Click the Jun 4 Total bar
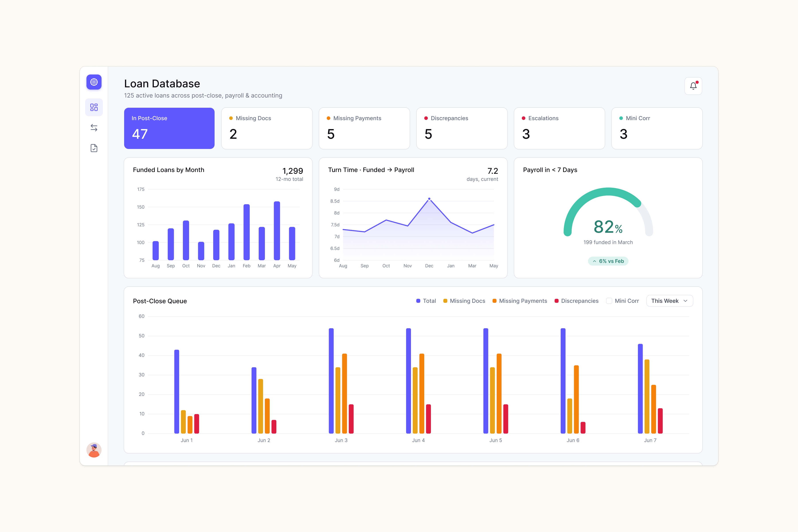This screenshot has height=532, width=798. pos(409,381)
